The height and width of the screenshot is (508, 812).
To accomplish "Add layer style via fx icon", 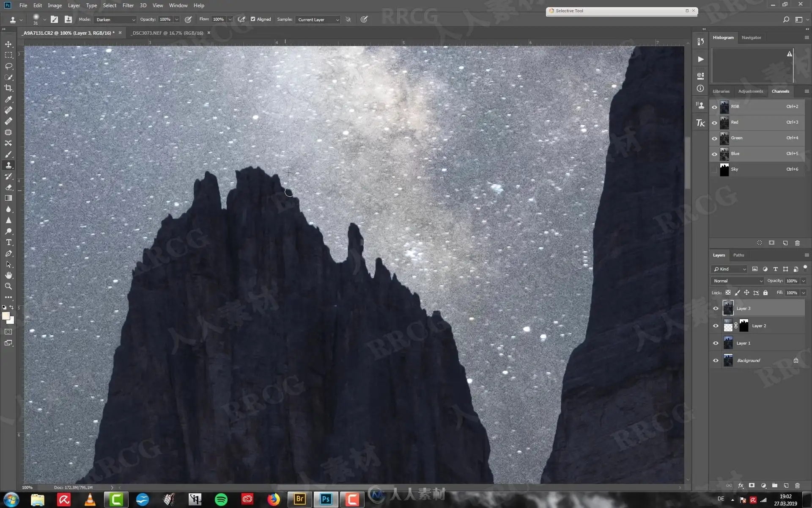I will click(741, 486).
